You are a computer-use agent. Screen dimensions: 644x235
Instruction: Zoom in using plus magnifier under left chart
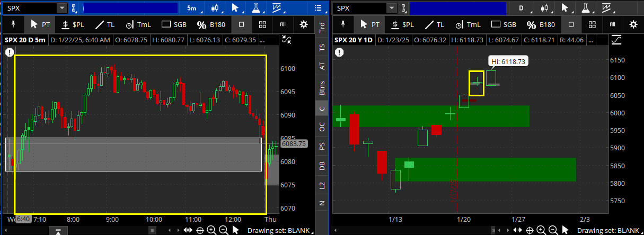click(x=211, y=230)
